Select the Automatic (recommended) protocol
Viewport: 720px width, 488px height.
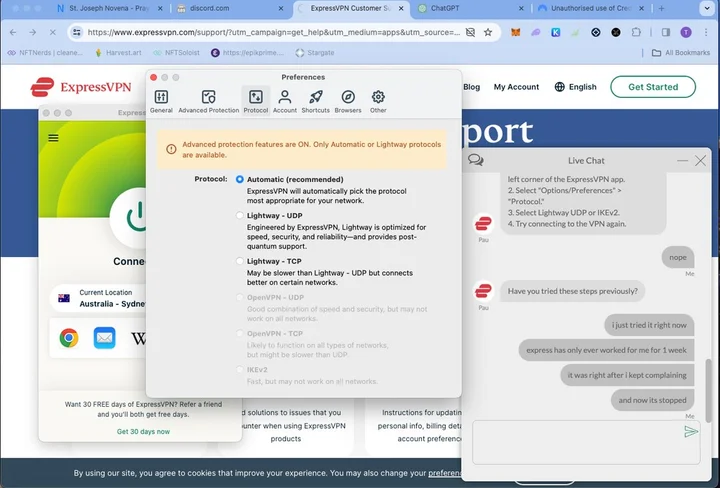240,180
